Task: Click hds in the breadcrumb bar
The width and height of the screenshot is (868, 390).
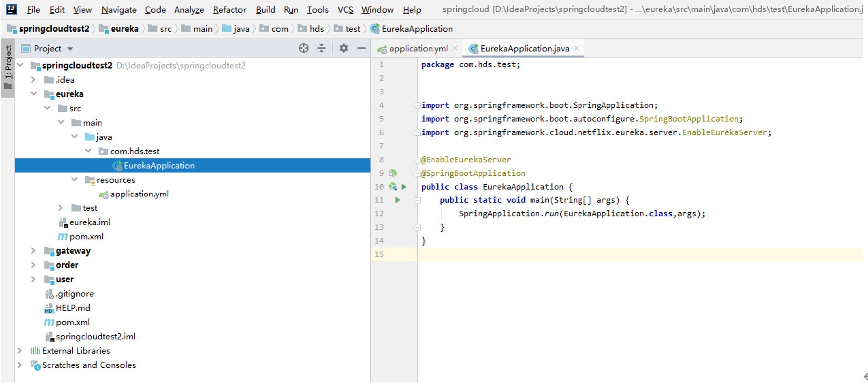Action: point(317,29)
